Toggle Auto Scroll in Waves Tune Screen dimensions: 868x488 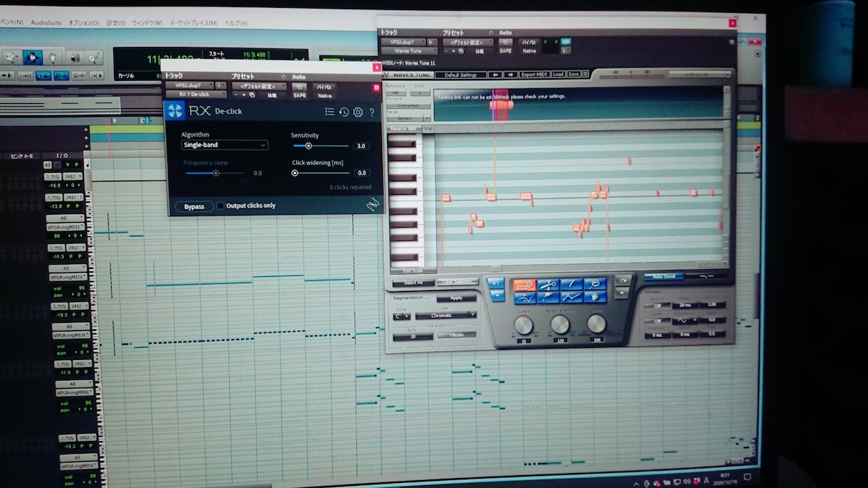click(664, 276)
